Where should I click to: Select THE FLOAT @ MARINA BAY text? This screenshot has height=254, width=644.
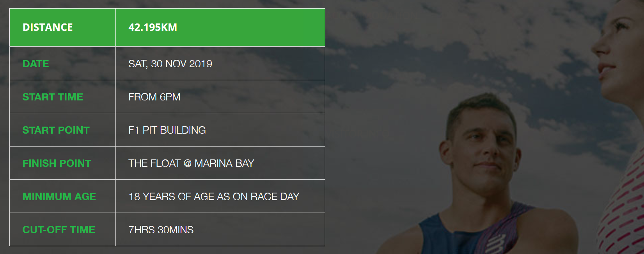pos(191,163)
